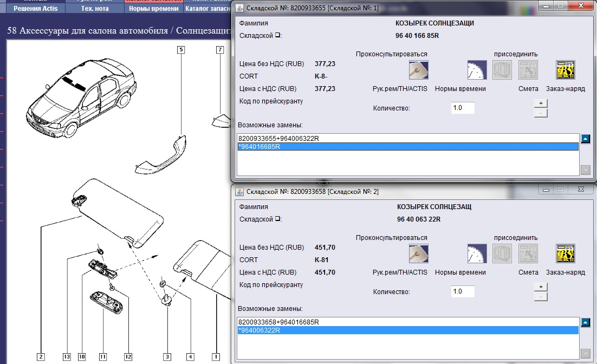This screenshot has height=364, width=597.
Task: Select the Нормы времени tab
Action: click(153, 9)
